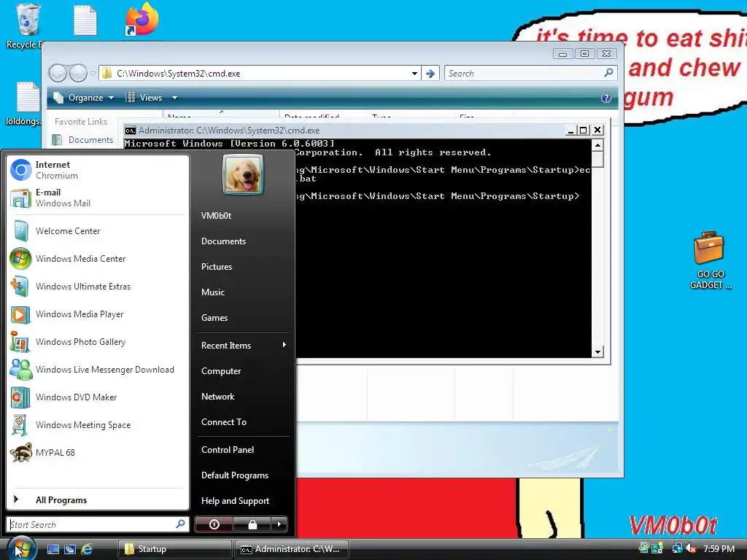Launch MYPAL 68 browser

[x=98, y=452]
